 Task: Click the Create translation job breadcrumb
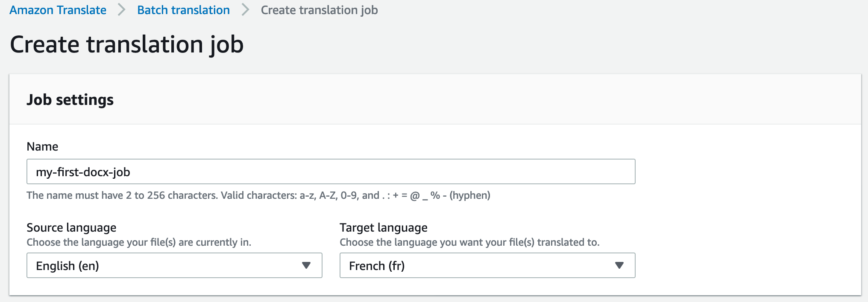[319, 10]
